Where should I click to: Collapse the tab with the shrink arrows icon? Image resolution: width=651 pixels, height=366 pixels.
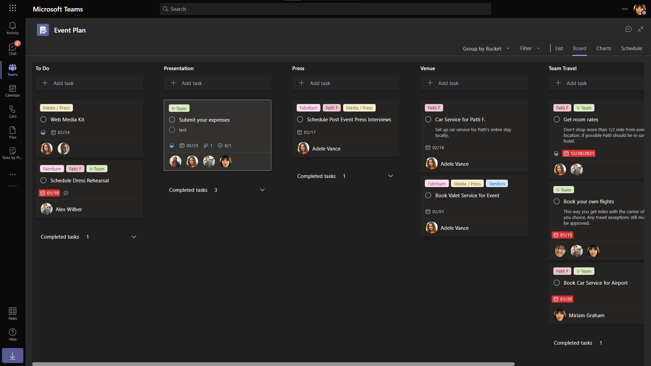click(x=641, y=29)
